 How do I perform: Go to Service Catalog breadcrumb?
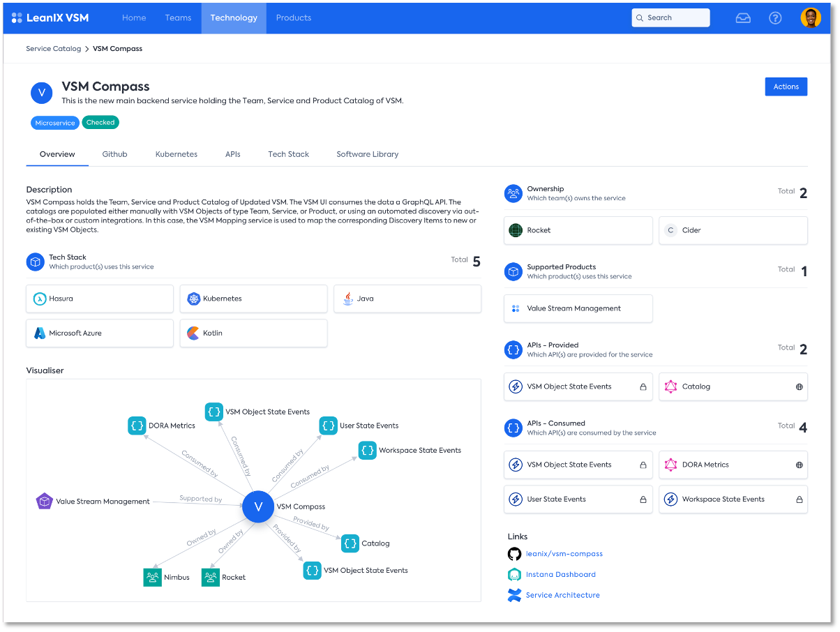point(54,49)
